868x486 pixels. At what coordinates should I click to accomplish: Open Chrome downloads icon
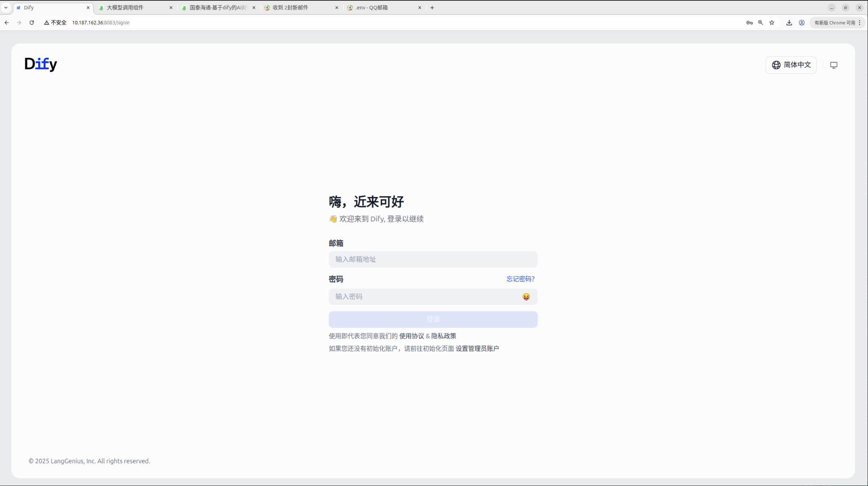789,23
